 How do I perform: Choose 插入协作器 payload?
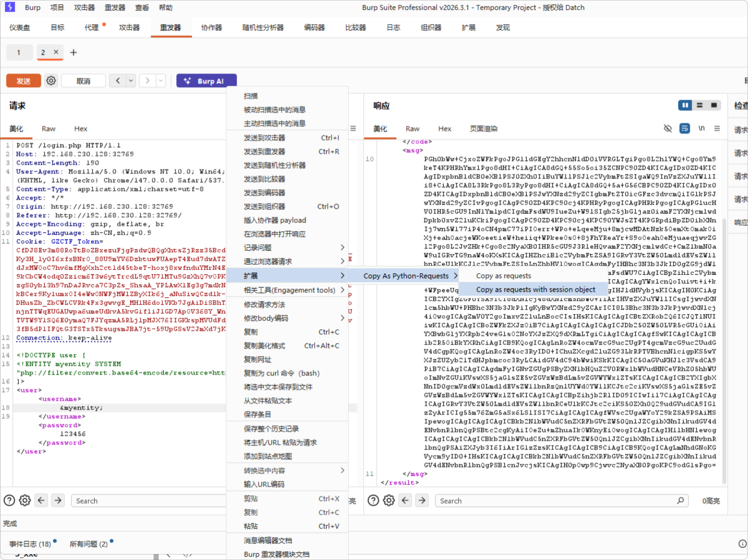pos(287,220)
